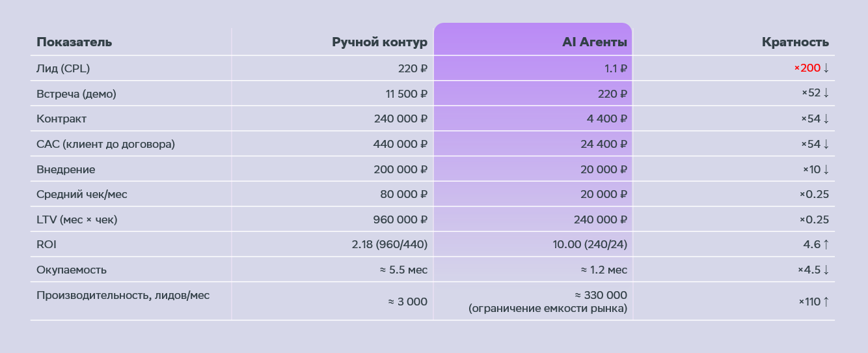Click the red ×200 multiplier value

pos(806,68)
